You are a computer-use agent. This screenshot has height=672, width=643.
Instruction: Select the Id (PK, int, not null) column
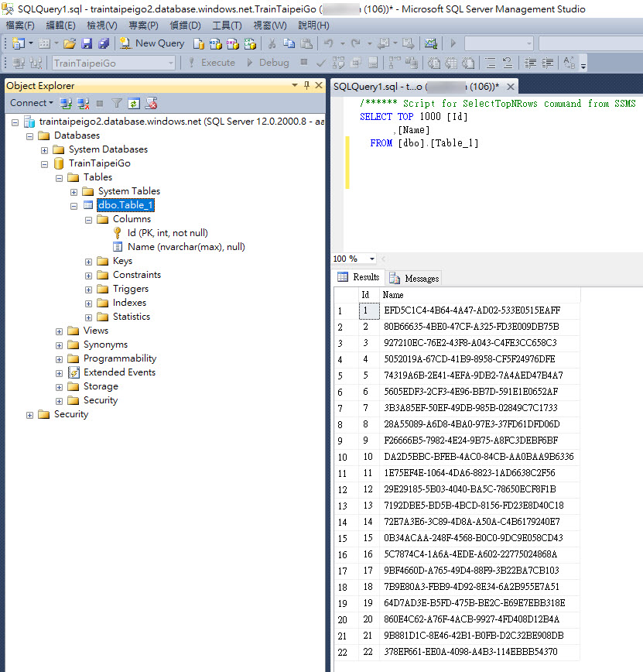167,233
